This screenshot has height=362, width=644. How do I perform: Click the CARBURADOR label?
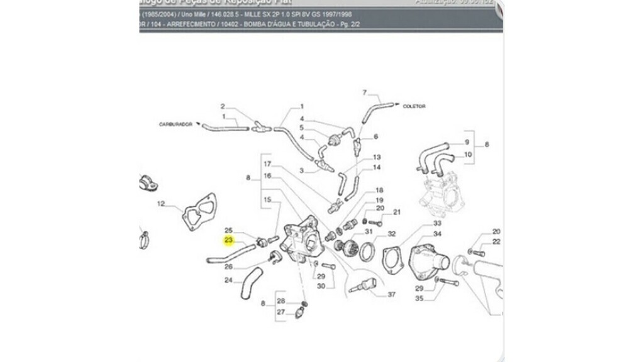[x=174, y=125]
